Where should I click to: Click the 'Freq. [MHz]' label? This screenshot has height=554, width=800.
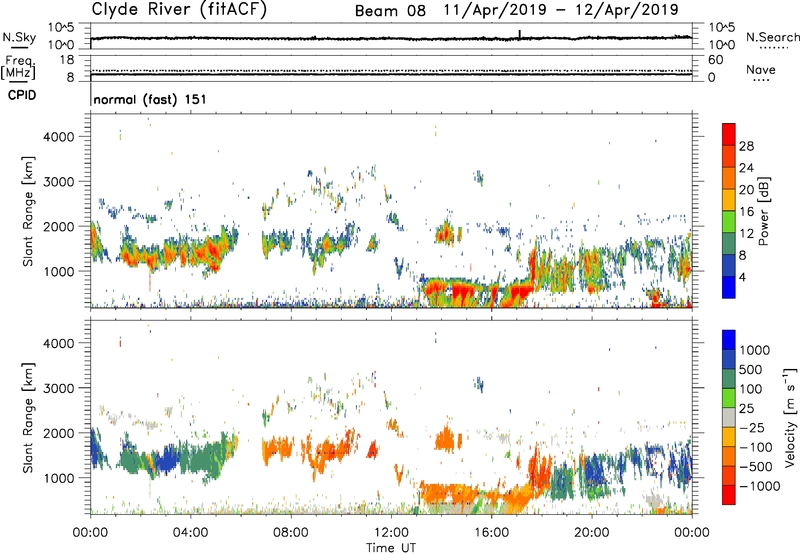pos(18,68)
